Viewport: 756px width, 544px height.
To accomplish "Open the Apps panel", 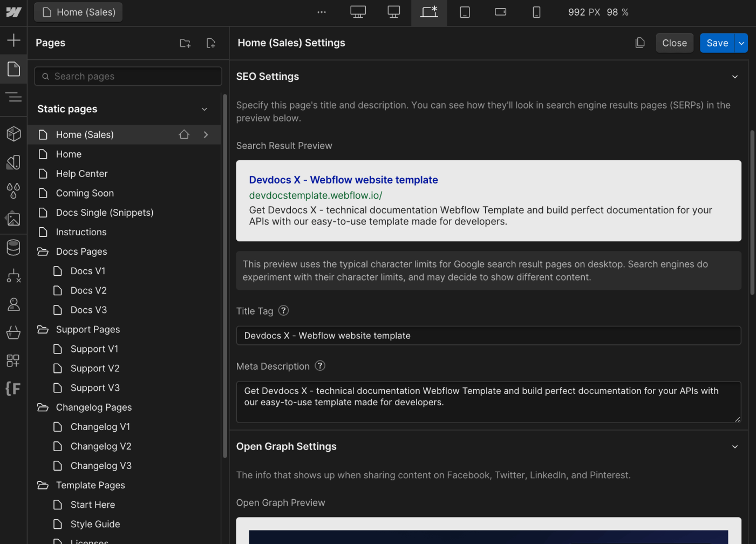I will click(13, 361).
